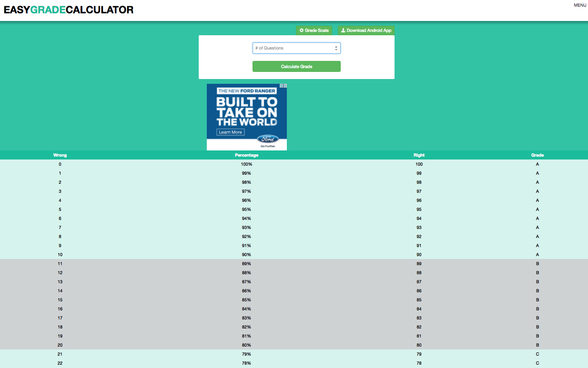
Task: Click the Grade column header
Action: pos(537,155)
